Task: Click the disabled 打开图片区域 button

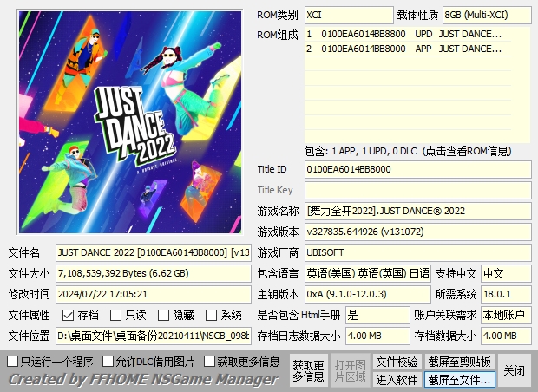Action: [350, 370]
